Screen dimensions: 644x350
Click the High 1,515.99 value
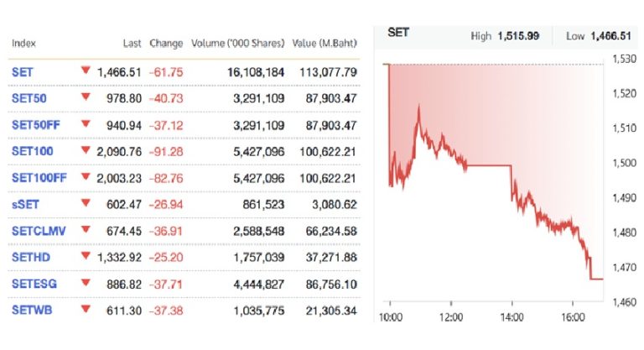518,36
